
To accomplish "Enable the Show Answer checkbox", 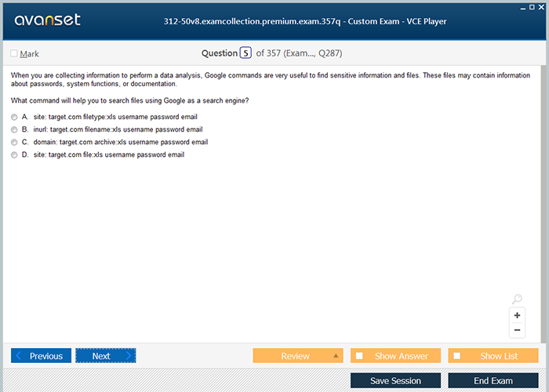I will click(360, 356).
